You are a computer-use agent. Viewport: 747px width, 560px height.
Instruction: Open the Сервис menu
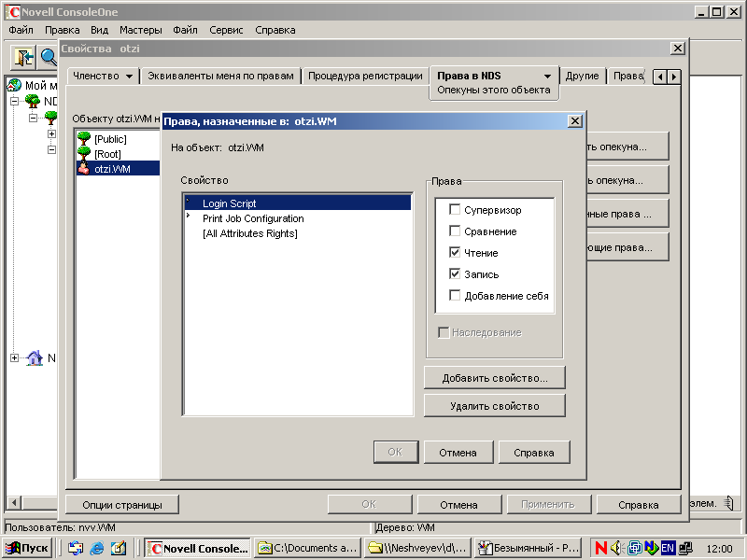(x=226, y=30)
